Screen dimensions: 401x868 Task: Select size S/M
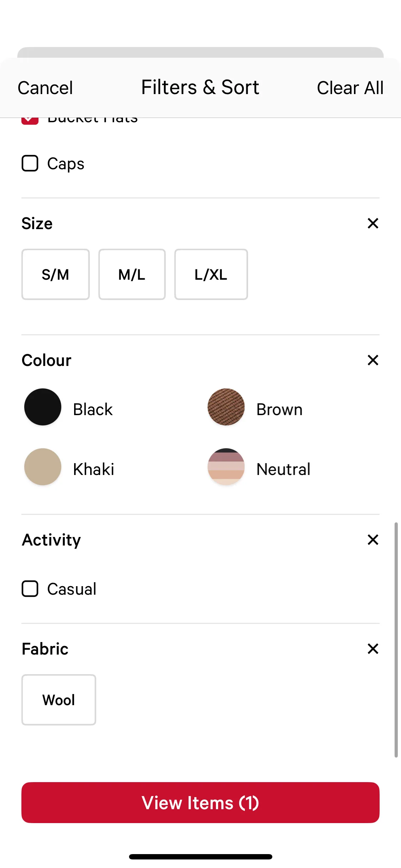(x=55, y=274)
